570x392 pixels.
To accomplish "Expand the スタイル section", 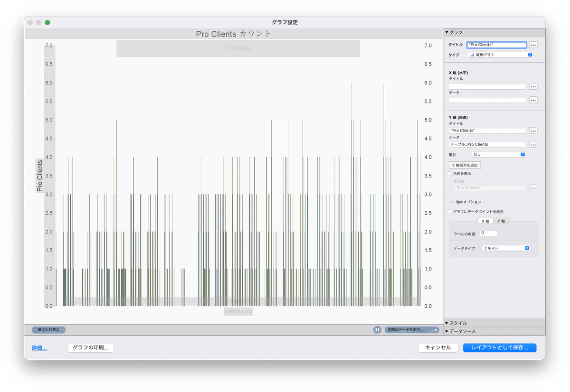I will coord(457,323).
